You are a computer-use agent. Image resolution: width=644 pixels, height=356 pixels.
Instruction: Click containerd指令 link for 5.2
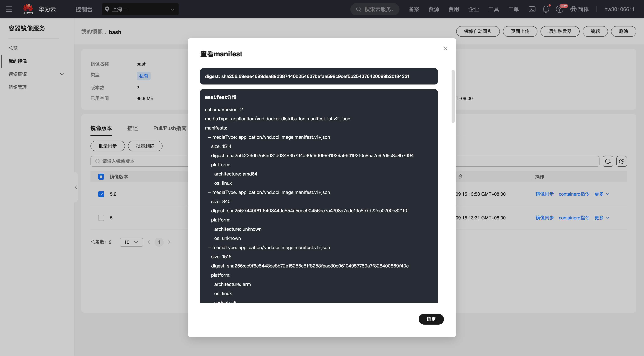tap(574, 194)
